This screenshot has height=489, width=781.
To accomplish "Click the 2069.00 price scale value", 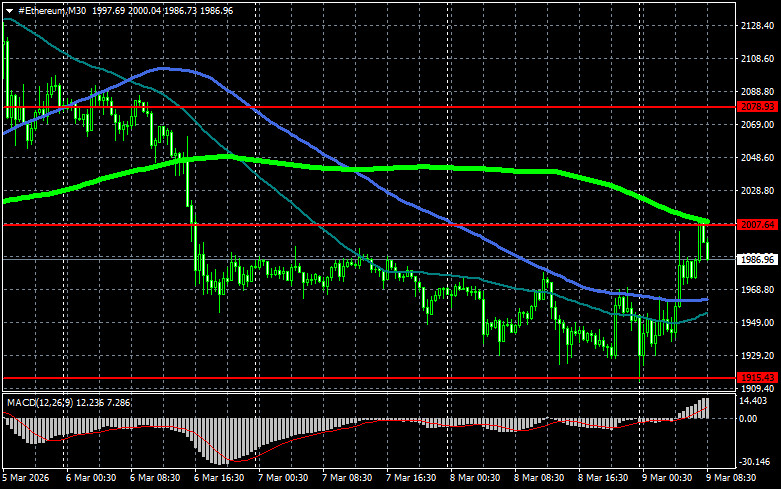I will click(x=758, y=124).
